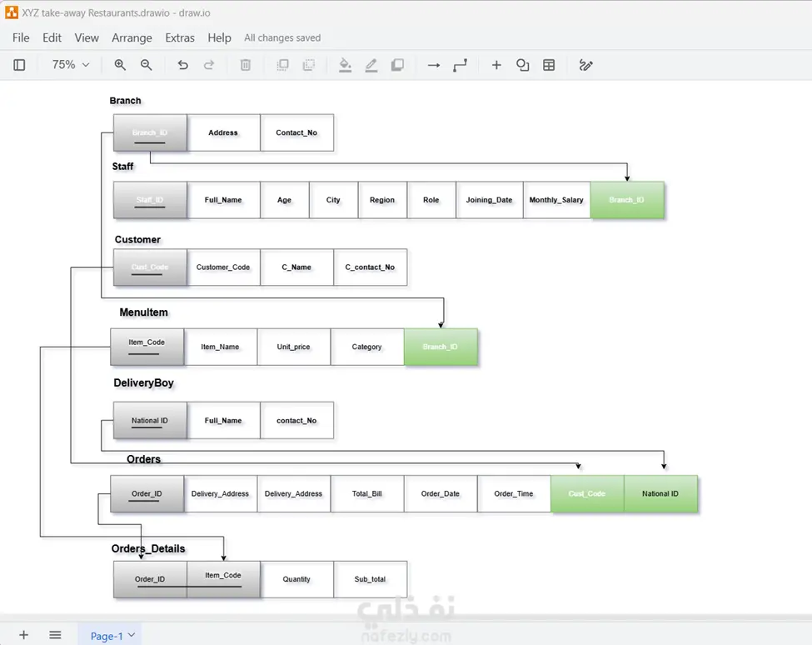Select the connection arrow style tool
Viewport: 812px width, 645px height.
tap(434, 65)
